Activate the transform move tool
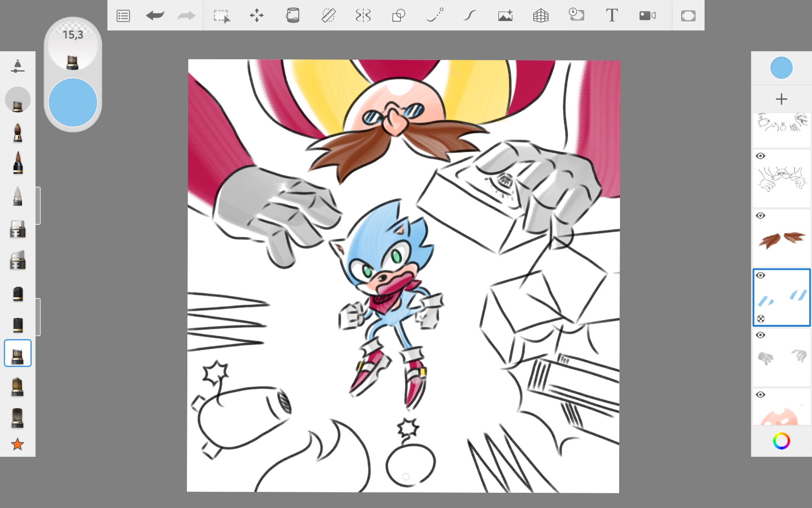Image resolution: width=812 pixels, height=508 pixels. coord(257,16)
